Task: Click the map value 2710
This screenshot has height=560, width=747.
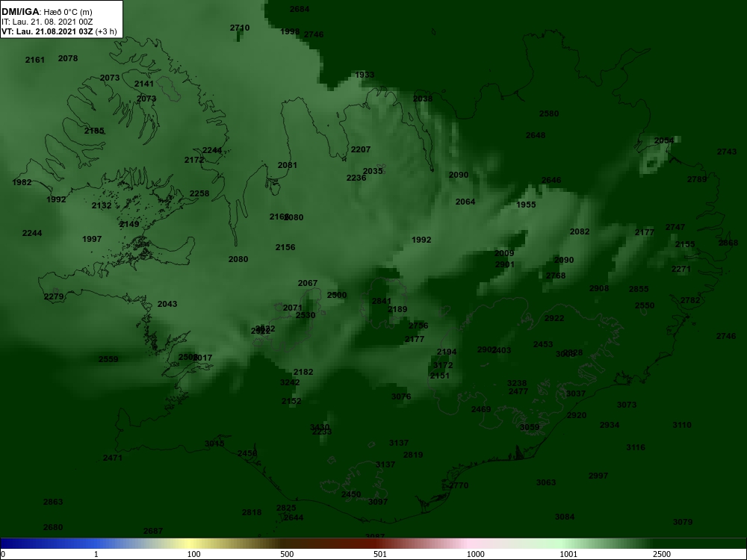Action: click(x=240, y=28)
